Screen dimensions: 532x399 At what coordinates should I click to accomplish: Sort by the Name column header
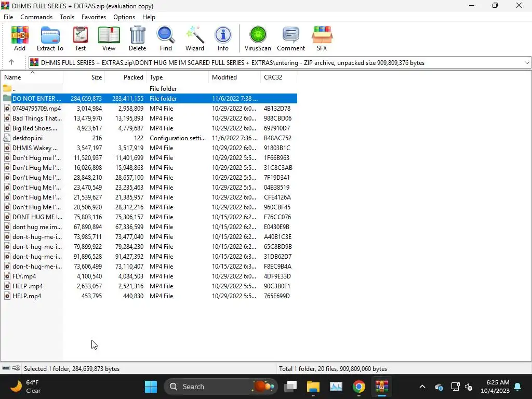[32, 77]
